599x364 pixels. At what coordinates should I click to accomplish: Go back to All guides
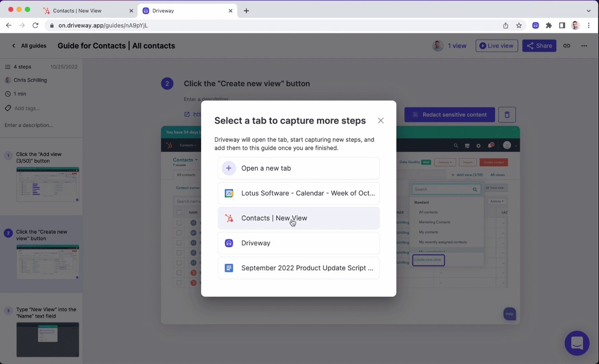click(29, 46)
